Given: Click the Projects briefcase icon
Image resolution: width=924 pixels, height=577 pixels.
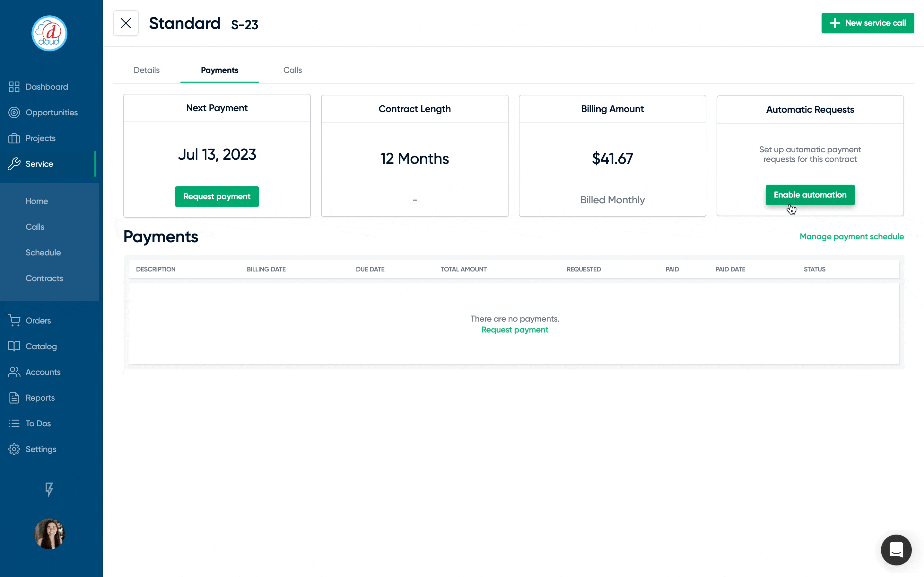Looking at the screenshot, I should pos(14,138).
